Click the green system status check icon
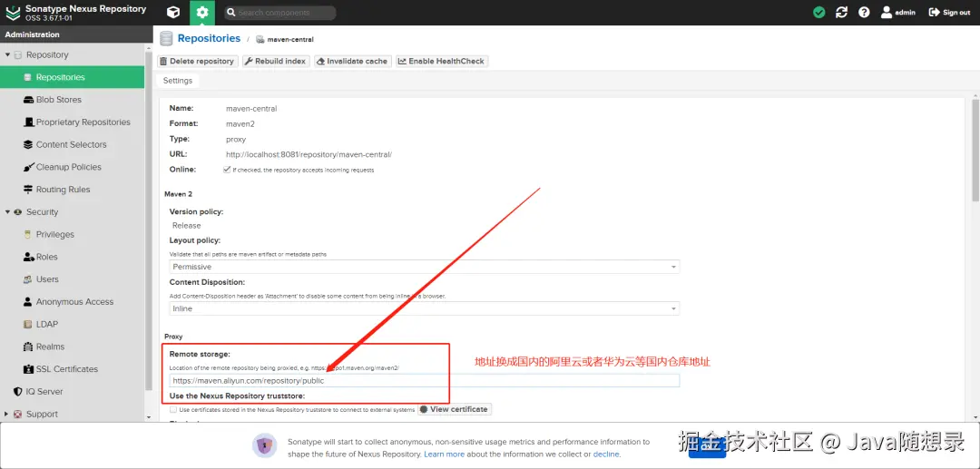This screenshot has height=469, width=980. [818, 13]
